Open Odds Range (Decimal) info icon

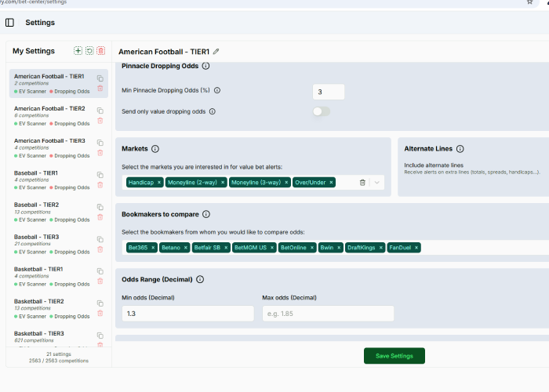coord(200,279)
